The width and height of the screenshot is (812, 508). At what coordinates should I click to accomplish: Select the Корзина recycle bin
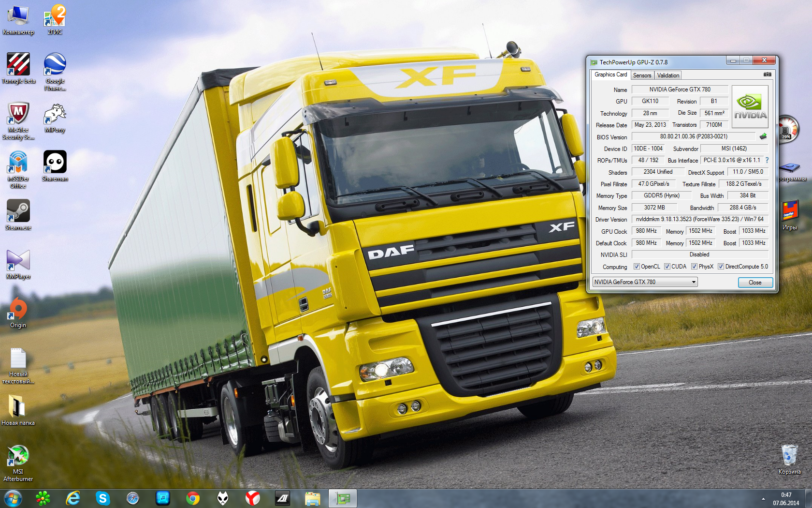(x=789, y=459)
